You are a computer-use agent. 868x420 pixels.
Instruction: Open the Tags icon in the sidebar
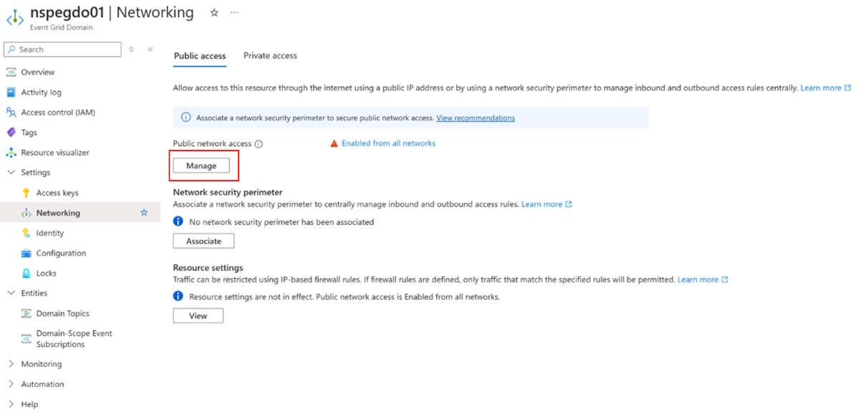[x=11, y=133]
